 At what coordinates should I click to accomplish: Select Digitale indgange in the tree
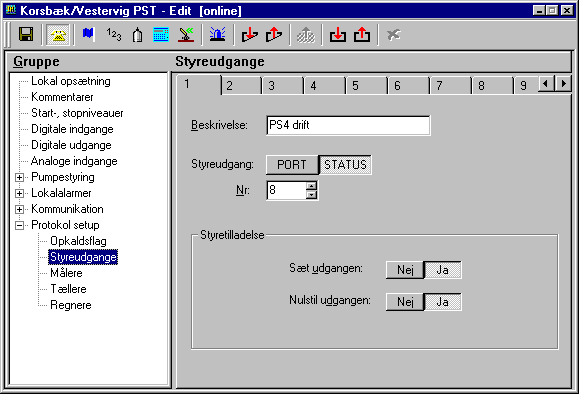click(x=72, y=129)
